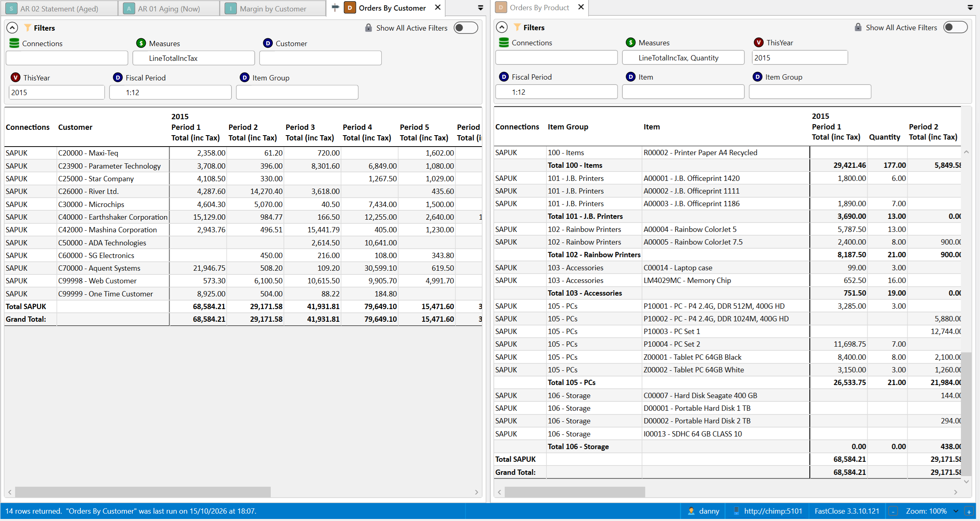
Task: Toggle Show All Active Filters in Orders By Product
Action: click(x=955, y=27)
